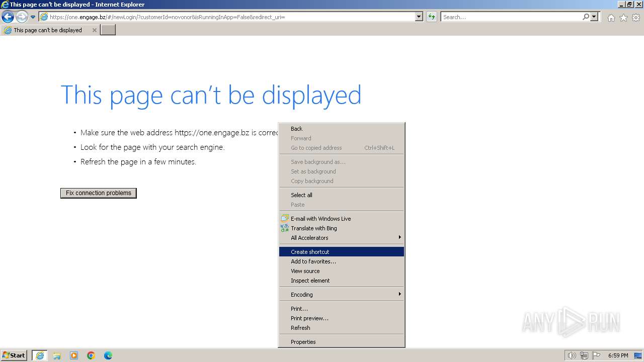Choose Properties in context menu
The image size is (644, 362).
pos(342,342)
